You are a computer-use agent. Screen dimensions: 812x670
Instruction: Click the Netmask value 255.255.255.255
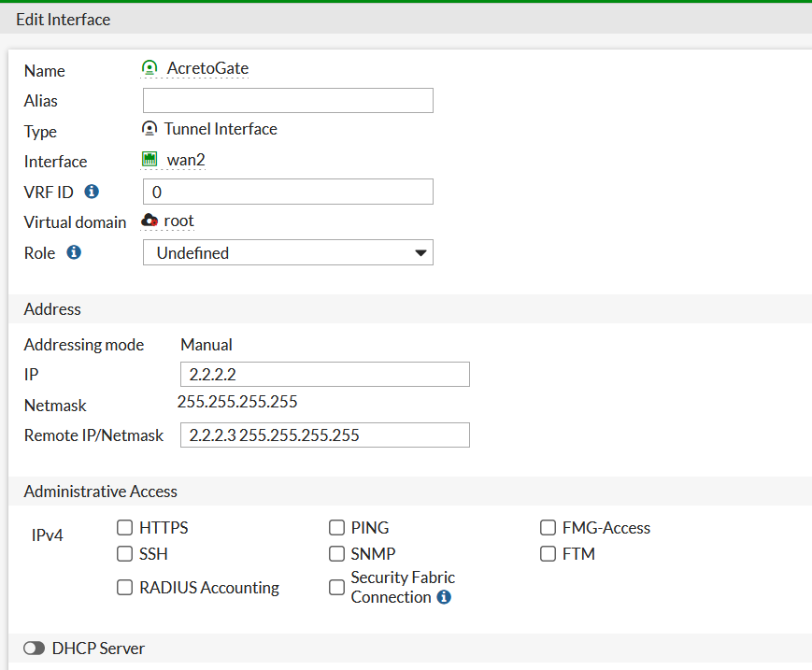pyautogui.click(x=237, y=402)
